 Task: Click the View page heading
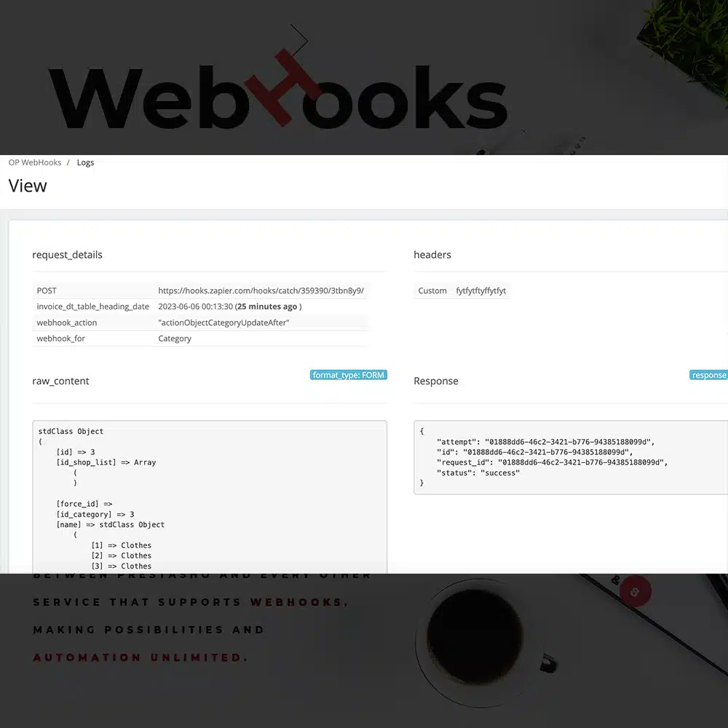pyautogui.click(x=28, y=186)
